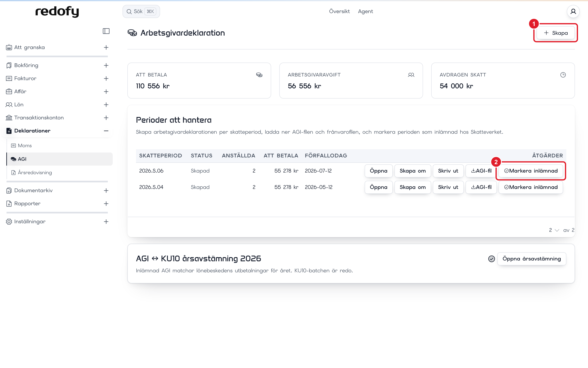Click the Deklarationer document icon
588x368 pixels.
click(x=9, y=131)
